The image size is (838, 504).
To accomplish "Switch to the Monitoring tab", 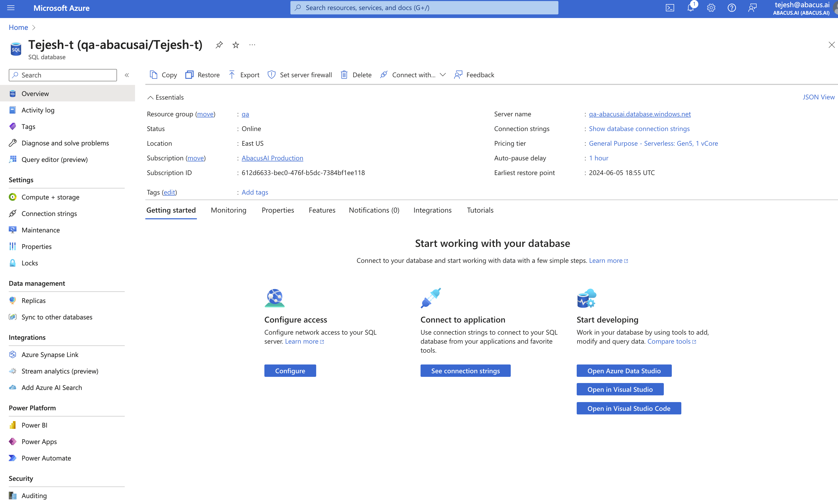I will point(229,210).
